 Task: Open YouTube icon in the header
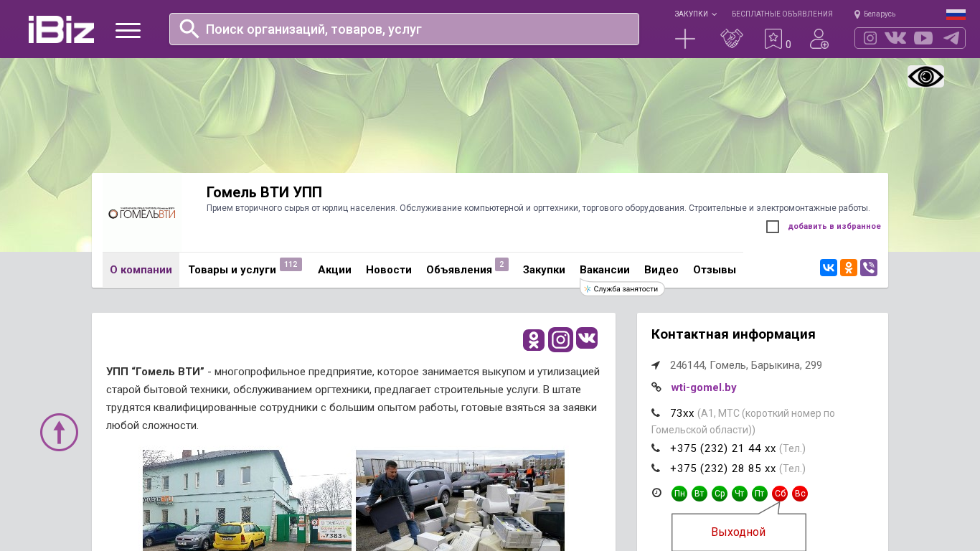coord(923,38)
